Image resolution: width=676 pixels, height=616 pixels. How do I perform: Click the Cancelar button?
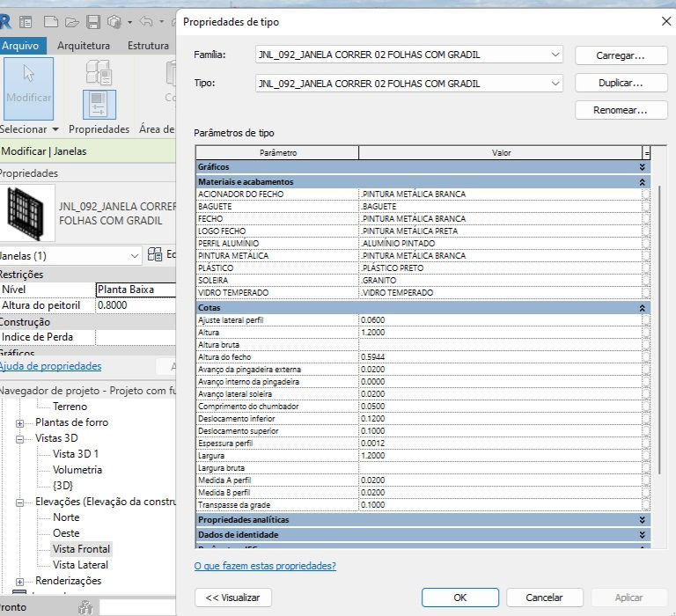point(544,598)
